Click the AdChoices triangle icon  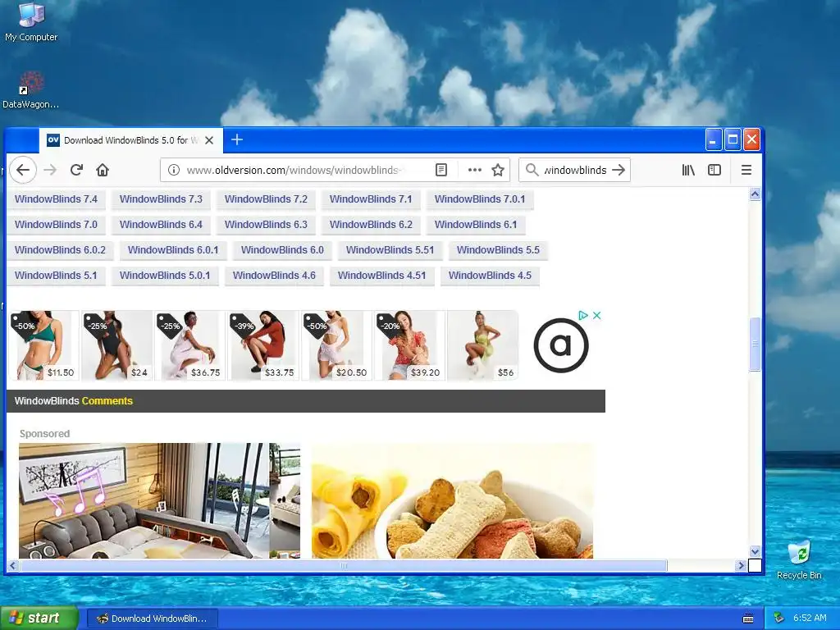click(583, 316)
